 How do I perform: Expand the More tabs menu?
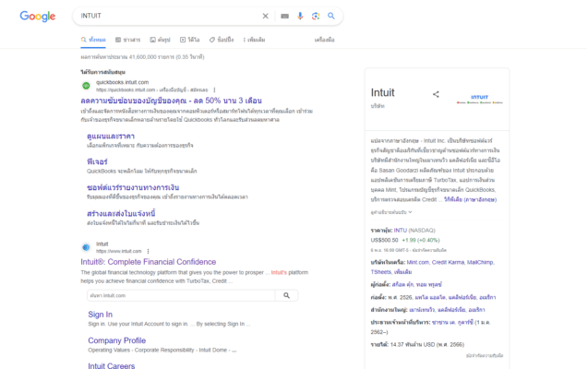254,40
